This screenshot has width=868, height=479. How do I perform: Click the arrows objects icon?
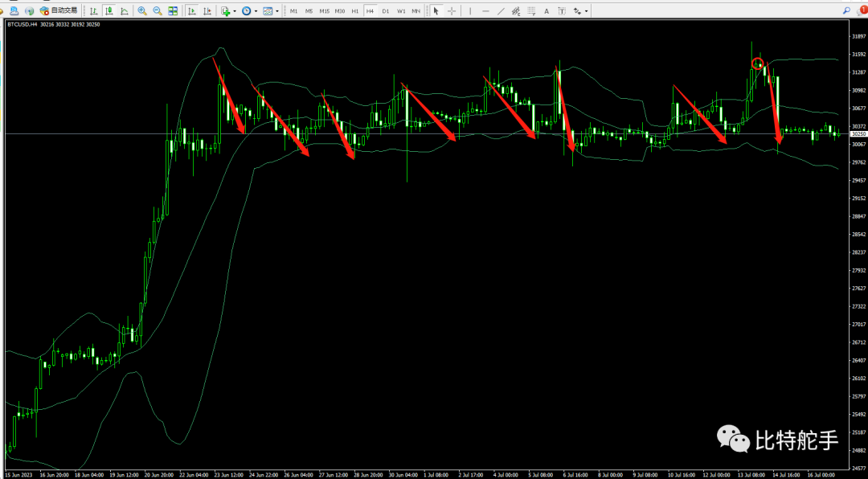(x=578, y=10)
